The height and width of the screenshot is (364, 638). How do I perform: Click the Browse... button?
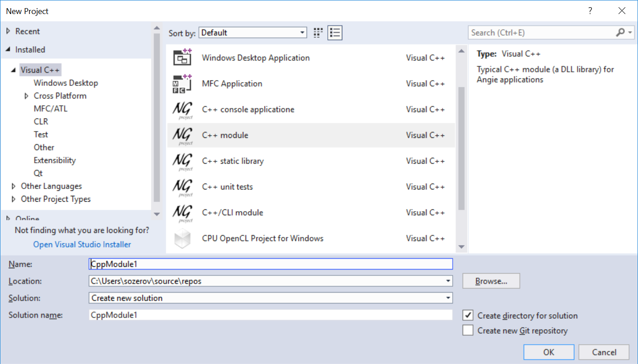pos(491,281)
